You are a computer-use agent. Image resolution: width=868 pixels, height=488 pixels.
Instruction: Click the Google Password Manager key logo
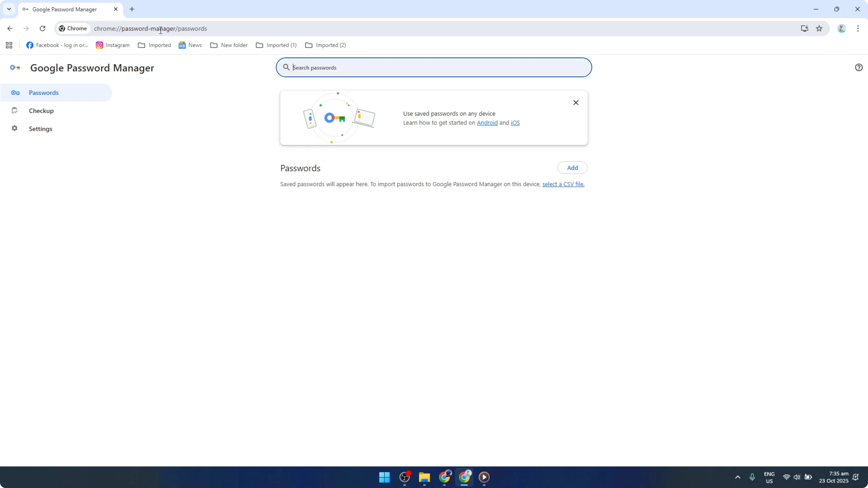tap(15, 68)
